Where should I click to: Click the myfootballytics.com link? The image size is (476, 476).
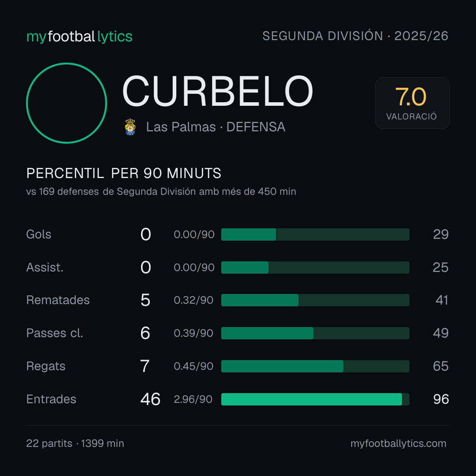coord(398,443)
